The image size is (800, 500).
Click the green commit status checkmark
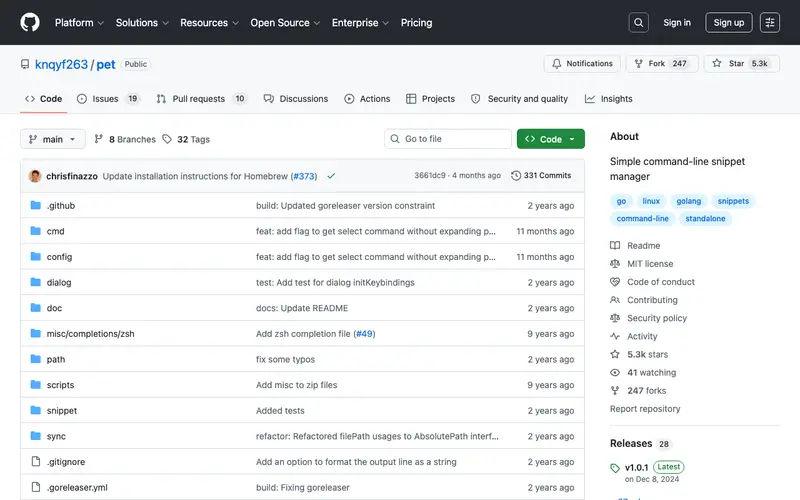coord(331,176)
